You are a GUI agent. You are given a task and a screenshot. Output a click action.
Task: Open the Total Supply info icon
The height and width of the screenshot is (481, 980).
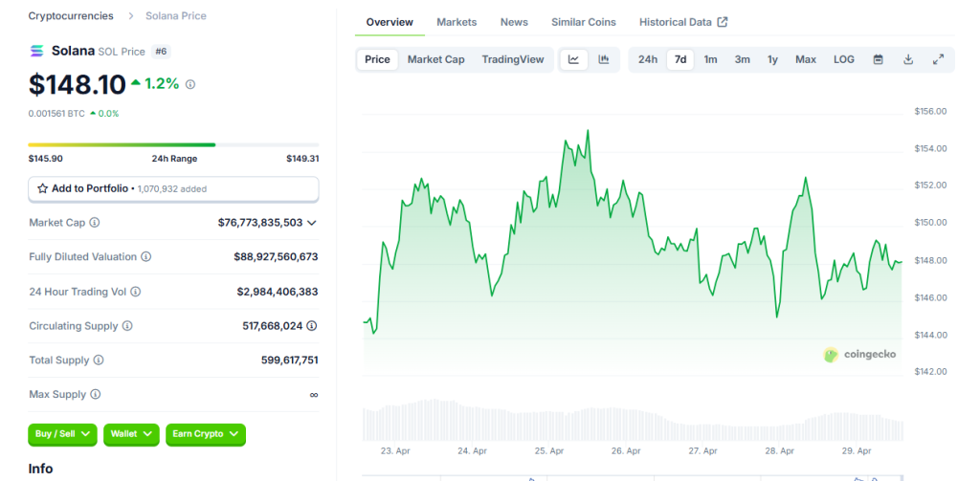pyautogui.click(x=99, y=361)
